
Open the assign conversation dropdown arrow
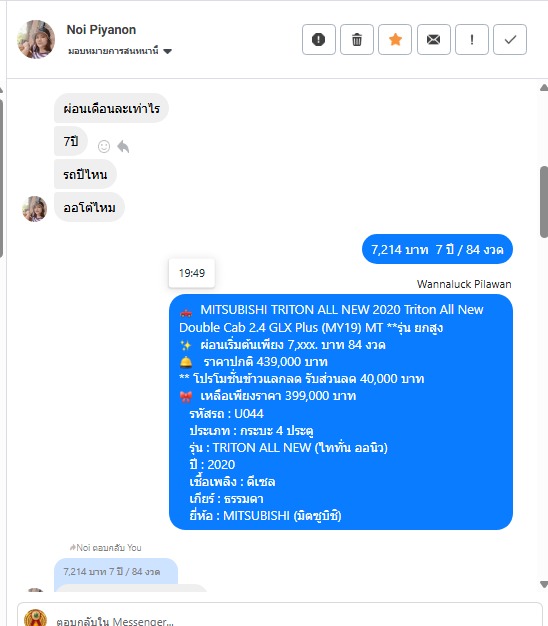click(168, 51)
